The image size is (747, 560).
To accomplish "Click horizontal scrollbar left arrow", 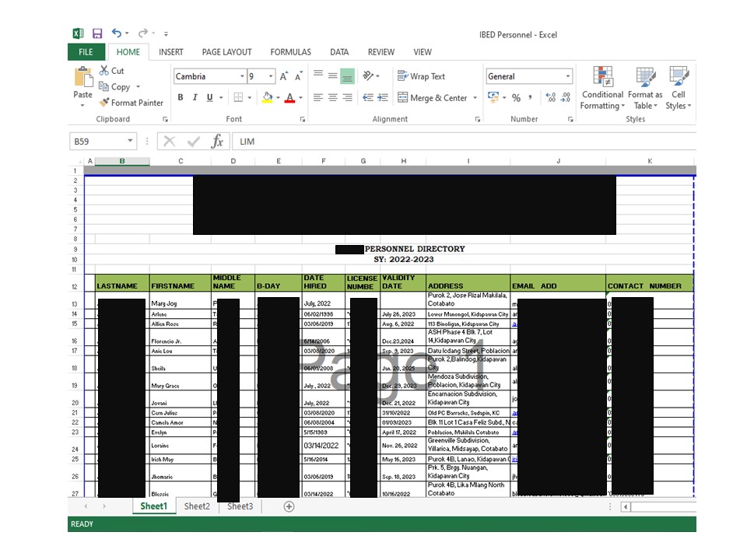I will click(x=626, y=507).
